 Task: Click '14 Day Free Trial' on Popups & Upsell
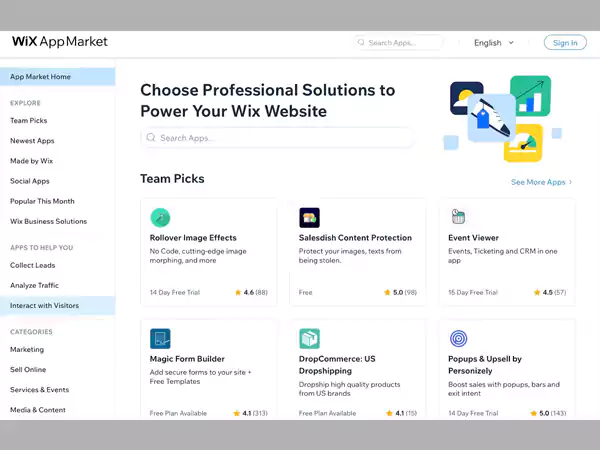point(473,413)
